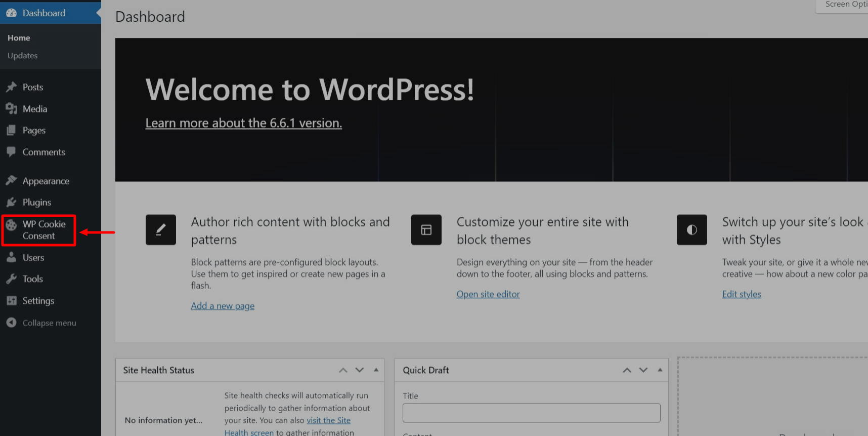Click the 'Edit styles' link

(x=742, y=294)
